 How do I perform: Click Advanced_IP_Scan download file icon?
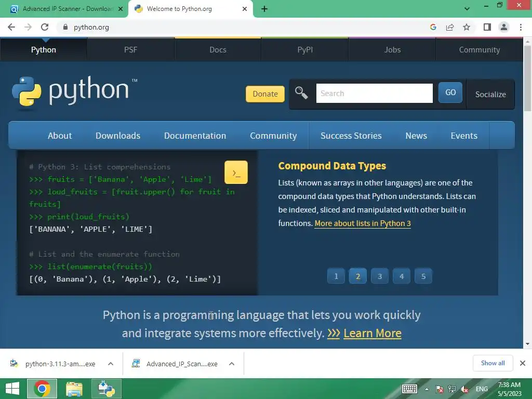pyautogui.click(x=136, y=363)
